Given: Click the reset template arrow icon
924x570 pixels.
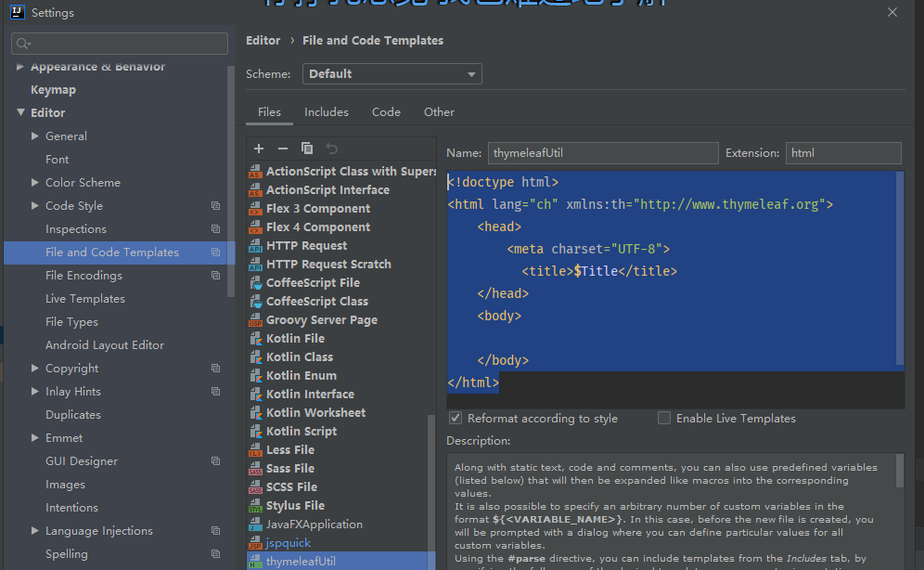Looking at the screenshot, I should [x=332, y=149].
